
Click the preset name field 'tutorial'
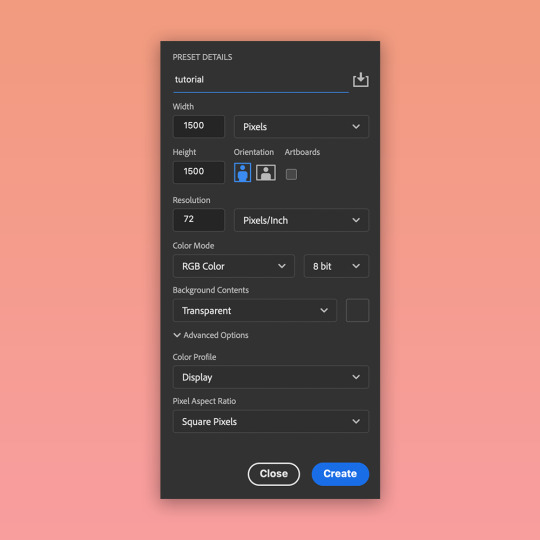click(261, 80)
